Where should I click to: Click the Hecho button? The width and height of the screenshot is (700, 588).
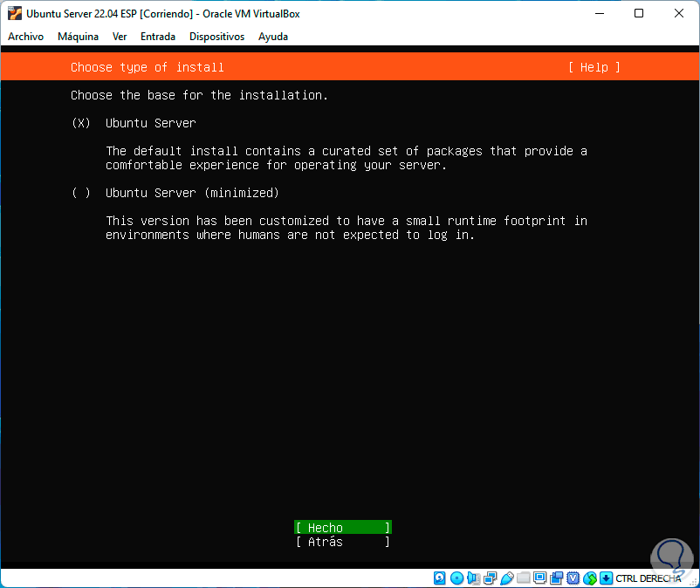[343, 527]
